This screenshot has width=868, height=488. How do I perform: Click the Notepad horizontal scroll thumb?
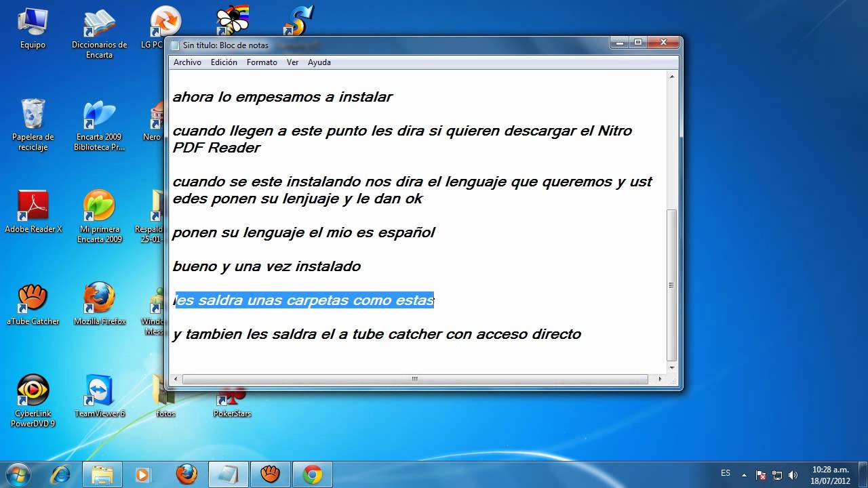click(414, 379)
